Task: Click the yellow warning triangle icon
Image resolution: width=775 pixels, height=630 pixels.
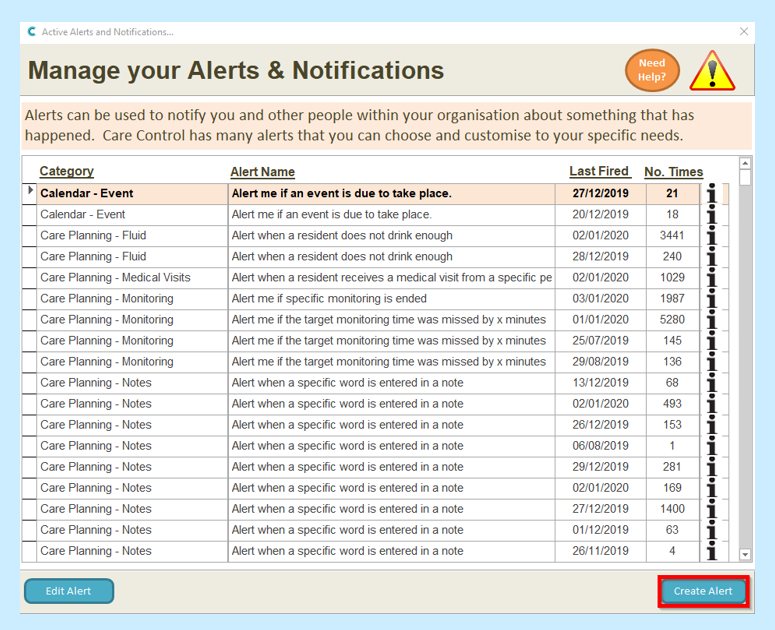Action: (712, 71)
